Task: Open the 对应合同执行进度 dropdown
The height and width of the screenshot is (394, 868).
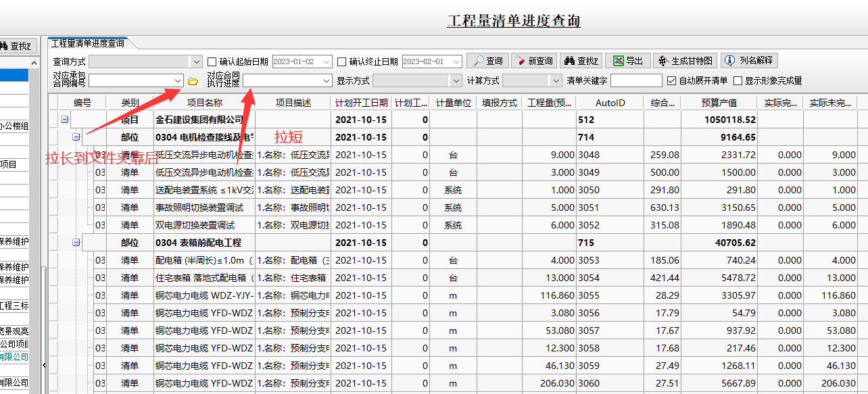Action: pyautogui.click(x=326, y=81)
